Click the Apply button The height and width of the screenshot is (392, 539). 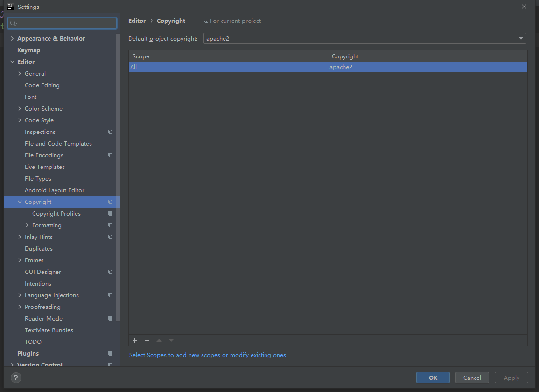click(511, 378)
